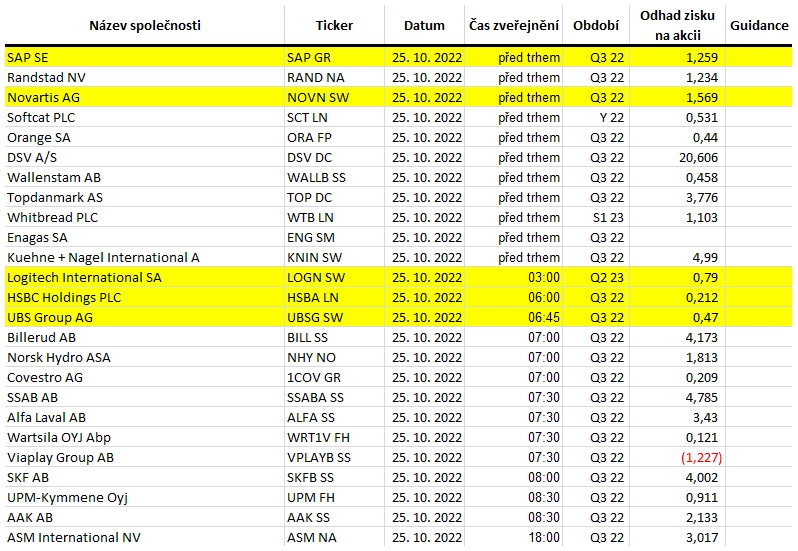The image size is (798, 551).
Task: Select the '03:00' release time cell
Action: (514, 277)
